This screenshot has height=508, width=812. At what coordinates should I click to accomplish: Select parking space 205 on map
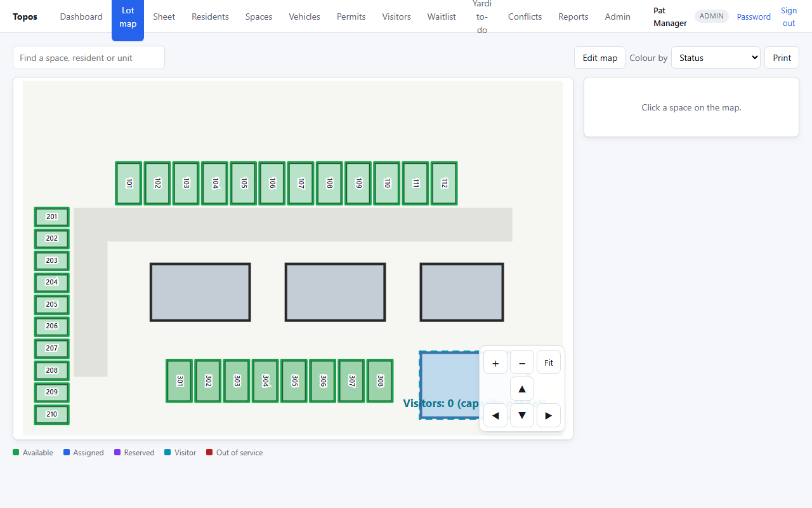click(x=52, y=304)
